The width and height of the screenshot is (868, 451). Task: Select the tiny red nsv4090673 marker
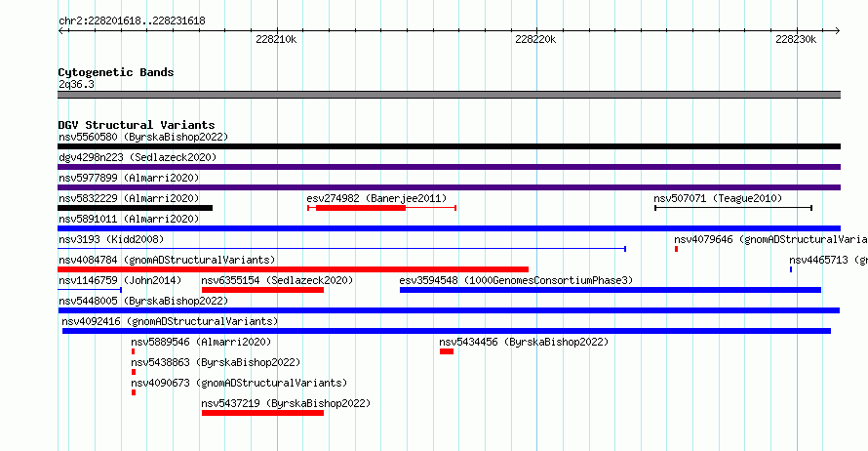134,392
